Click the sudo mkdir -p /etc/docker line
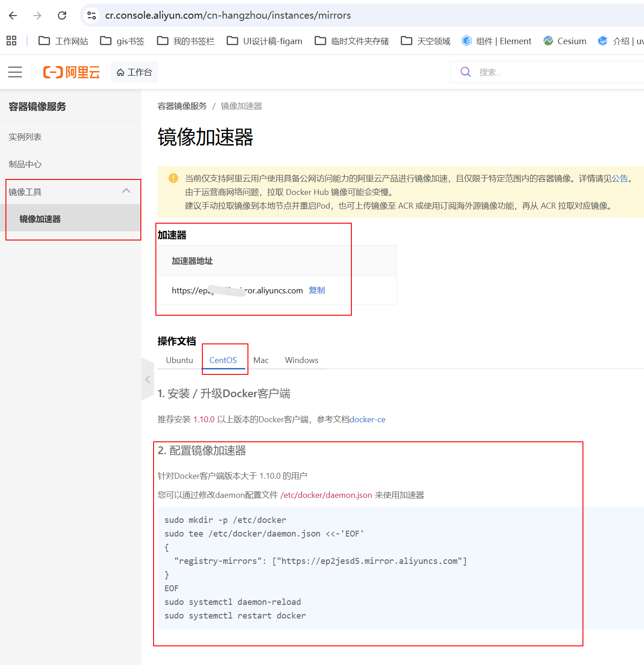This screenshot has height=665, width=644. (225, 520)
